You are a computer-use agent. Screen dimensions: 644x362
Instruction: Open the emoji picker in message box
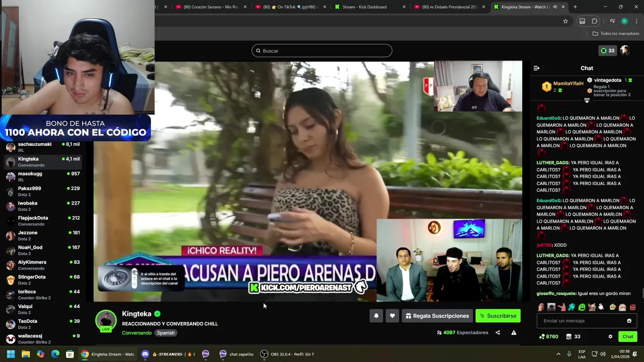pyautogui.click(x=629, y=321)
